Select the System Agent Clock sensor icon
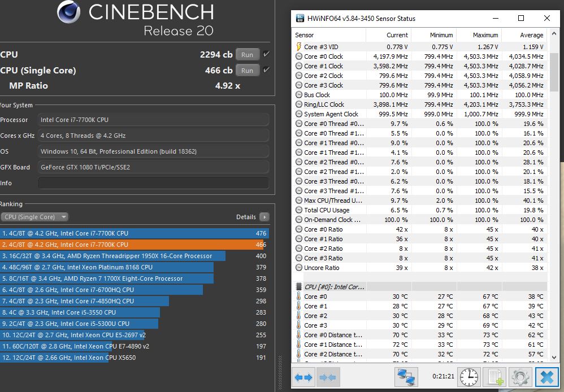The image size is (564, 392). pyautogui.click(x=298, y=114)
